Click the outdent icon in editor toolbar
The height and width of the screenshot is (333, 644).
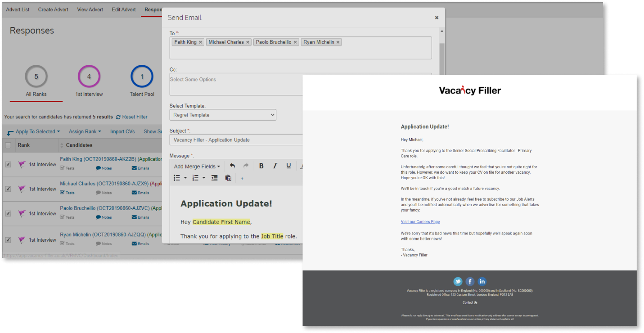pos(215,178)
